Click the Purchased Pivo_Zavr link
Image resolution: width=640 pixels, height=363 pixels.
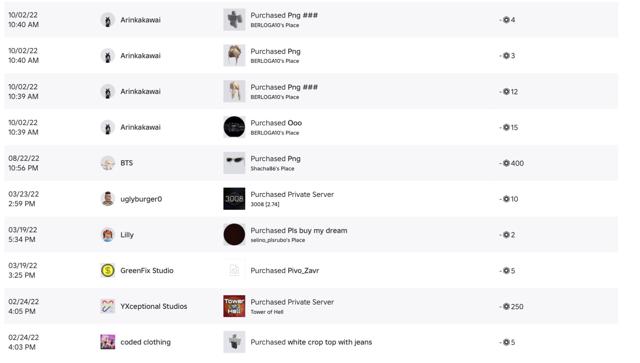285,270
